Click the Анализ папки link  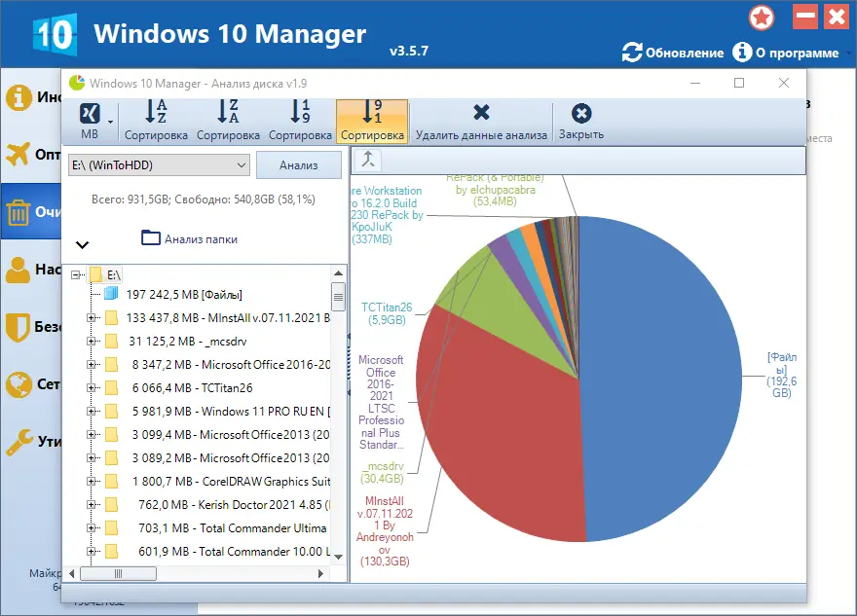201,238
